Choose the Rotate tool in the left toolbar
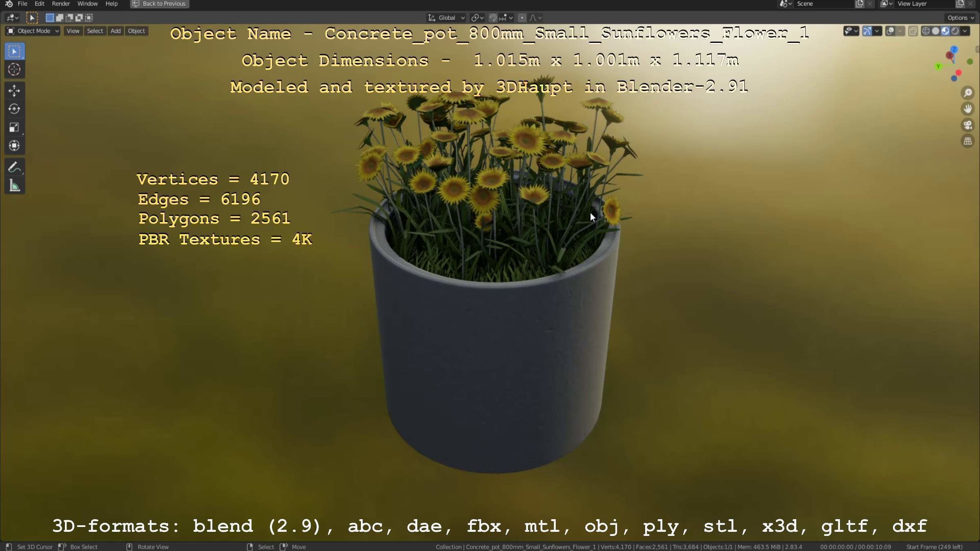The image size is (980, 551). point(14,109)
